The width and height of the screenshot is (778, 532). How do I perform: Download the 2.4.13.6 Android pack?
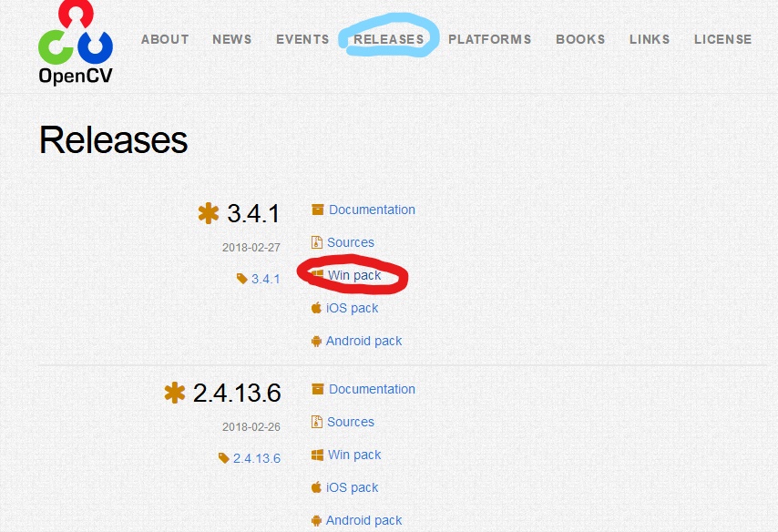pyautogui.click(x=363, y=520)
